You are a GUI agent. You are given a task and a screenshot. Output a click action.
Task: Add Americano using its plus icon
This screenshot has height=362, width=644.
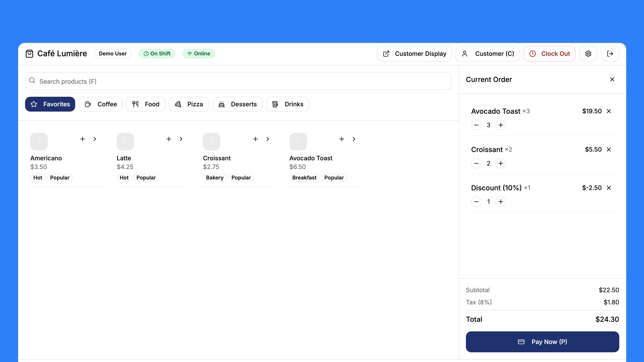click(x=83, y=139)
